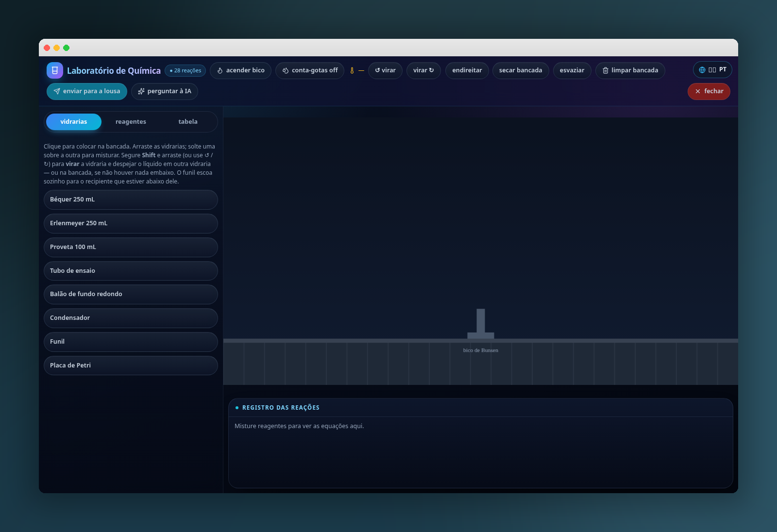Place a Placa de Petri
This screenshot has height=532, width=777.
click(131, 366)
